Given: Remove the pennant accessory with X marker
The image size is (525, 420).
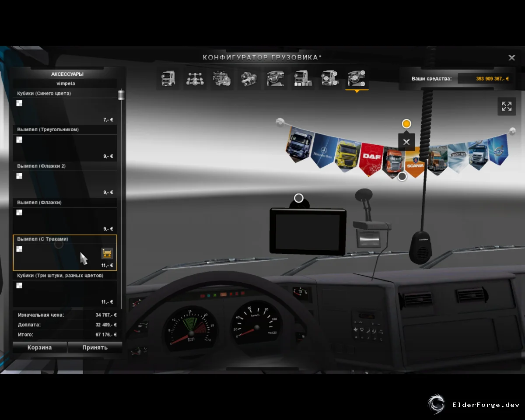Looking at the screenshot, I should click(406, 142).
